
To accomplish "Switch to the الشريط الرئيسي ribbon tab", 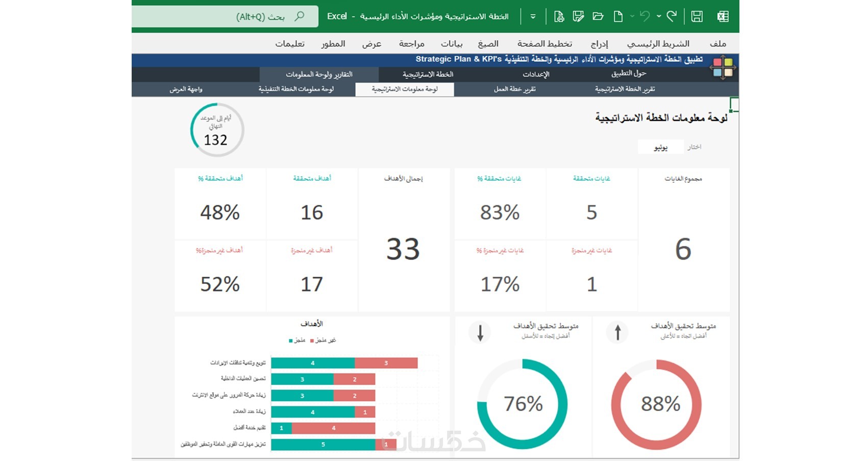I will coord(658,44).
